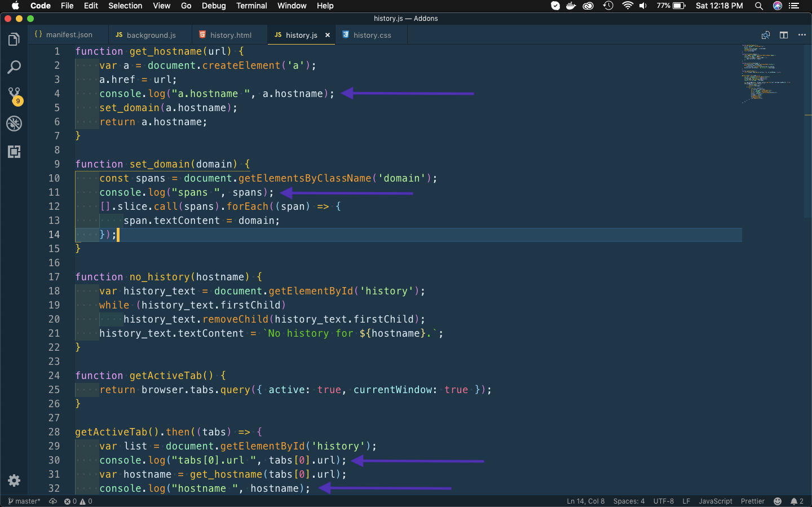Open the Go menu
This screenshot has width=812, height=507.
click(x=186, y=6)
